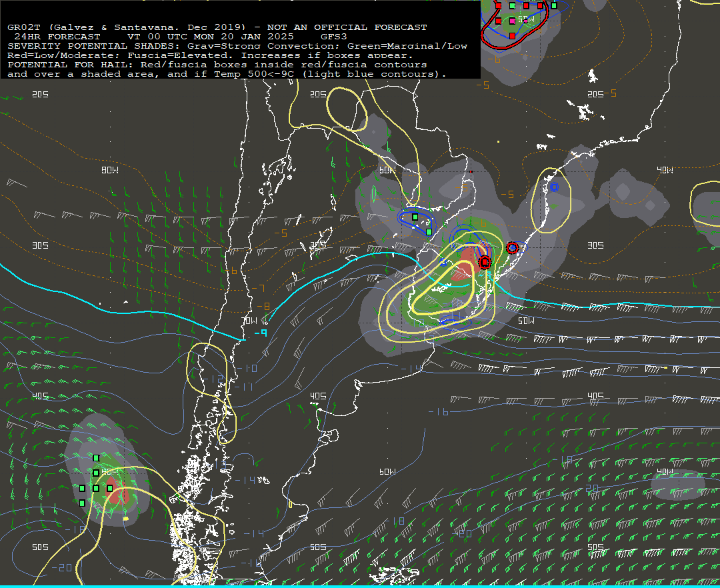Click the cyan "-9" contour label

[x=261, y=332]
